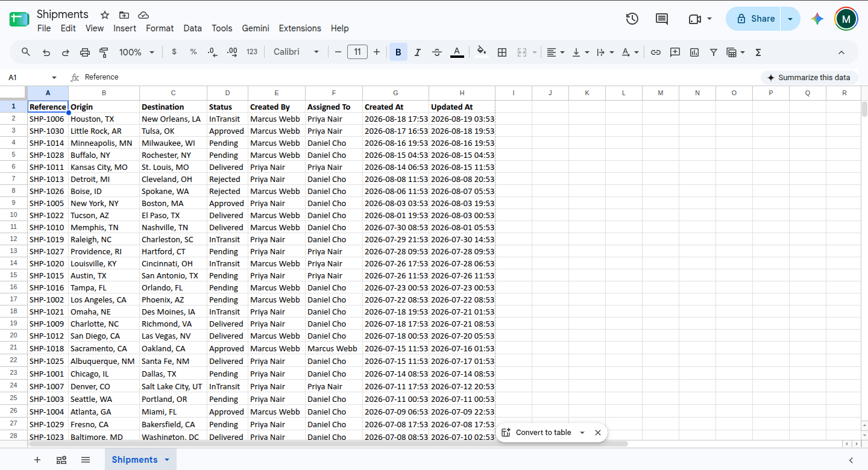Toggle bold formatting
The image size is (868, 470).
398,52
